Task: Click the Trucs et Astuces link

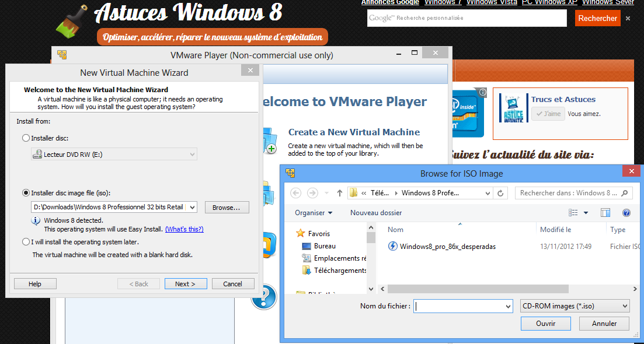Action: (563, 99)
